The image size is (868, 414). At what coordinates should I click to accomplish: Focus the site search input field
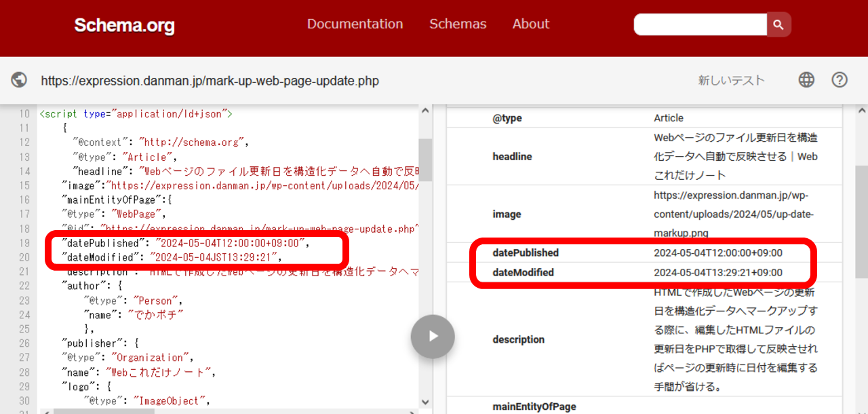701,24
